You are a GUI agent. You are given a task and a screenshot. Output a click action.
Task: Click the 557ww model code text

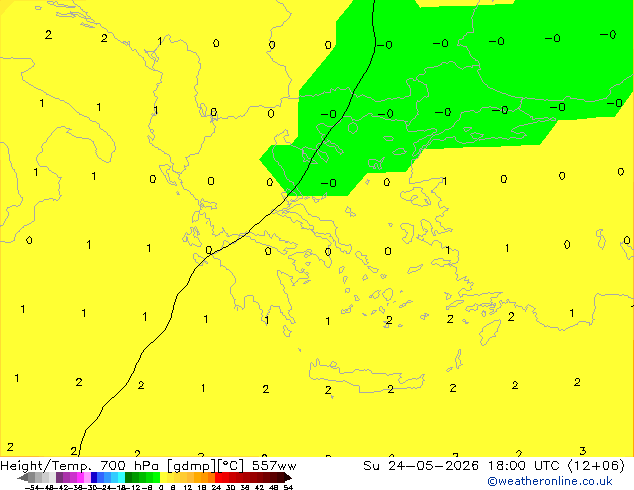click(274, 466)
